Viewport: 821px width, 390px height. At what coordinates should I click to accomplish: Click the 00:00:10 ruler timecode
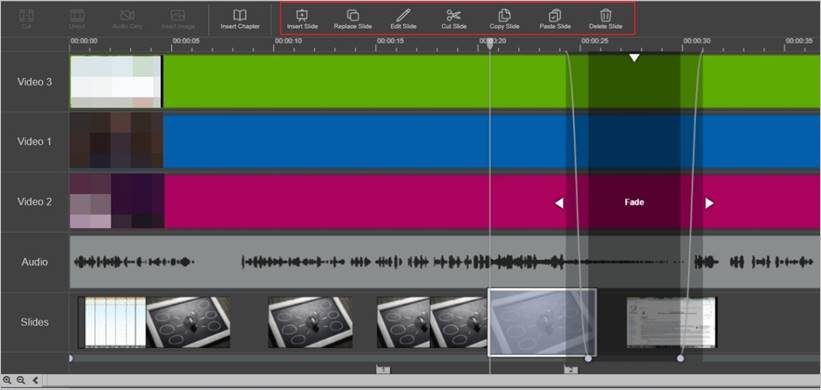coord(288,41)
